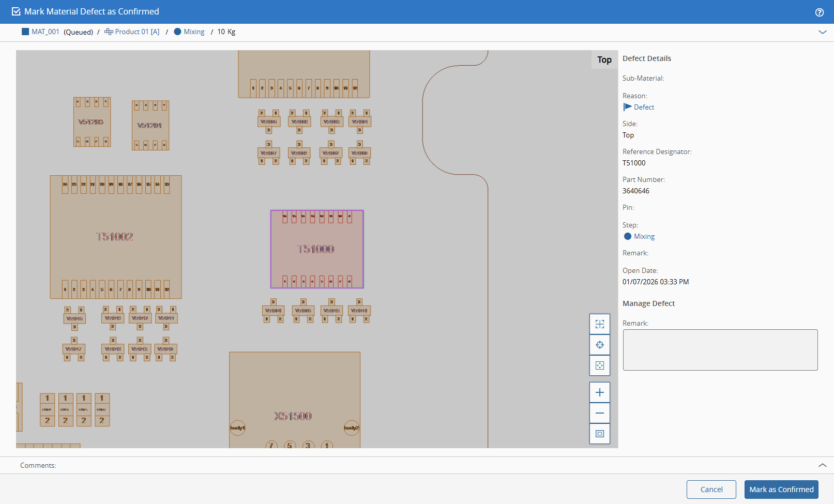Open help via the question mark icon

coord(819,12)
